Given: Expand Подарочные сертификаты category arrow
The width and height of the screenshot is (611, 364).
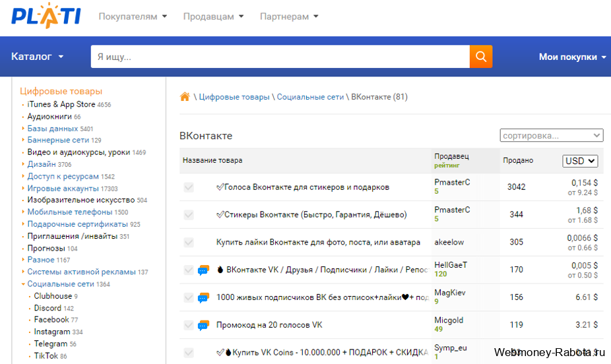Looking at the screenshot, I should pyautogui.click(x=23, y=224).
